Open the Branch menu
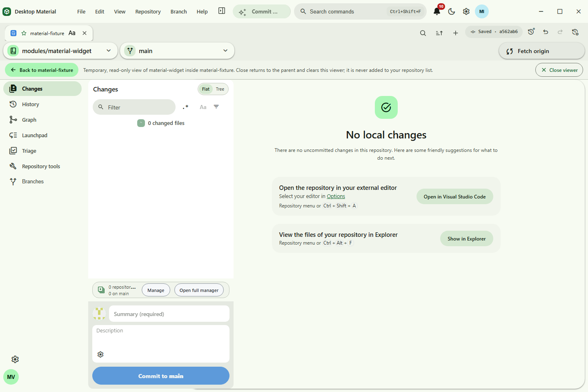Image resolution: width=588 pixels, height=392 pixels. point(178,11)
